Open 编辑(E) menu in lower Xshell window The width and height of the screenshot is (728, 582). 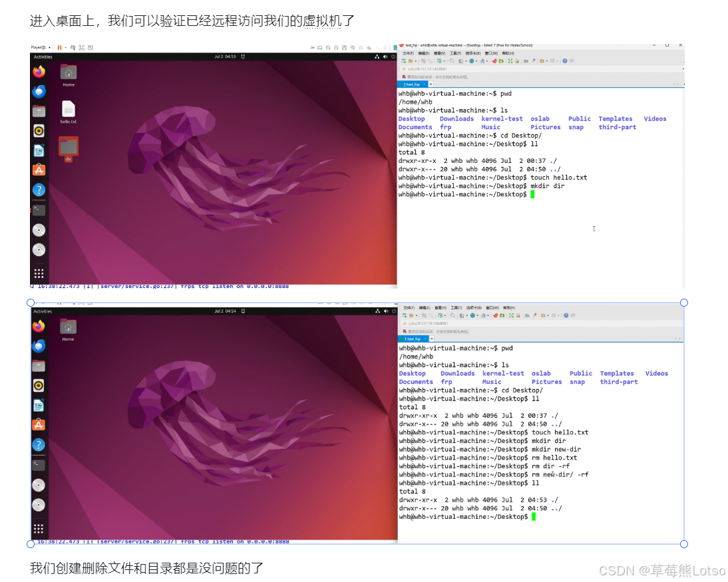(x=425, y=308)
